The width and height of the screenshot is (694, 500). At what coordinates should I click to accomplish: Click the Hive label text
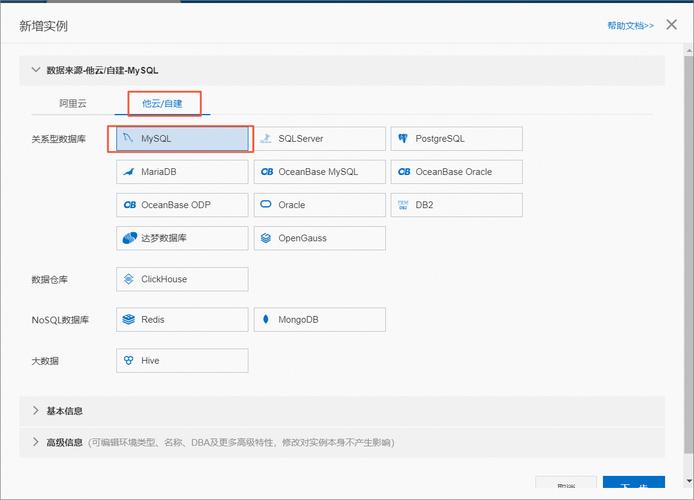coord(150,360)
